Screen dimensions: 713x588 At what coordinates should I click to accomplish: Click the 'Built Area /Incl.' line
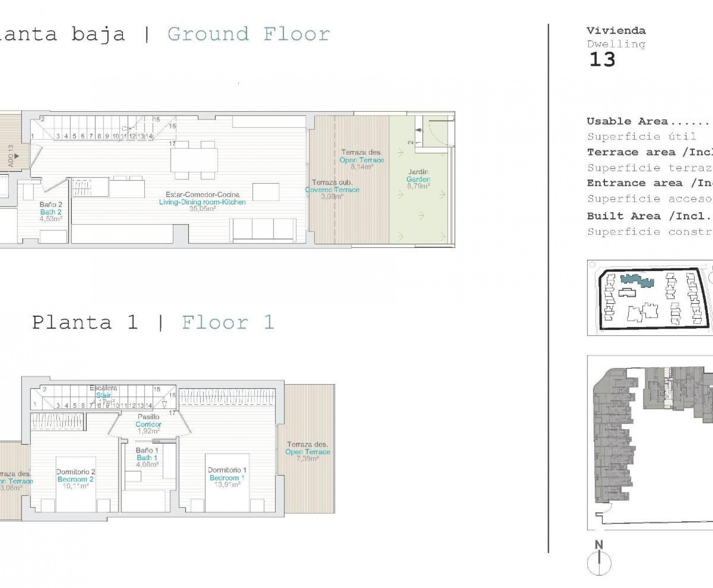pyautogui.click(x=649, y=216)
